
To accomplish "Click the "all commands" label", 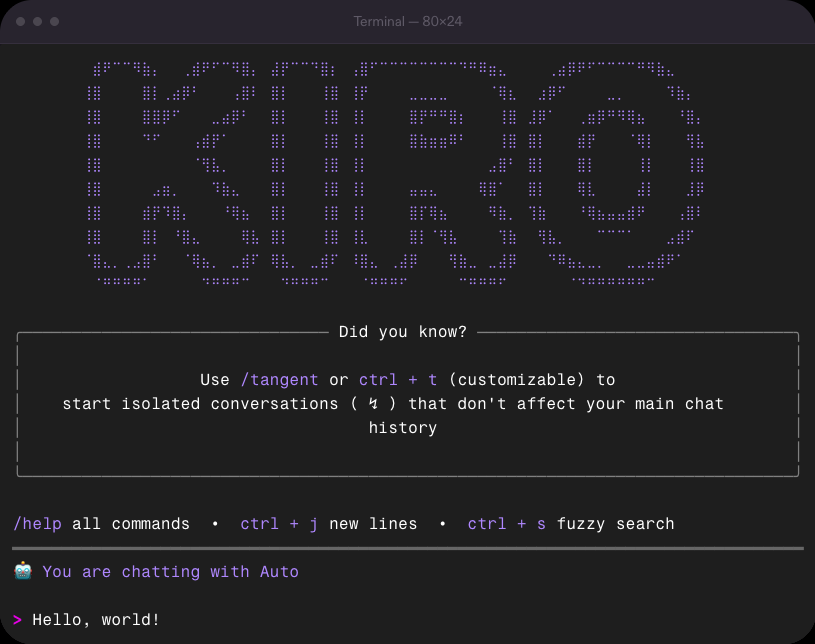I will pyautogui.click(x=131, y=524).
